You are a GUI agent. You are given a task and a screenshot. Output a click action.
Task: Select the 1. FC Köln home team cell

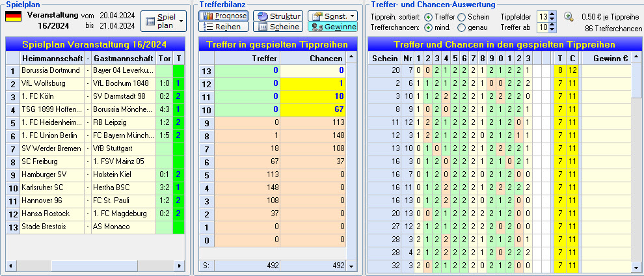click(52, 96)
